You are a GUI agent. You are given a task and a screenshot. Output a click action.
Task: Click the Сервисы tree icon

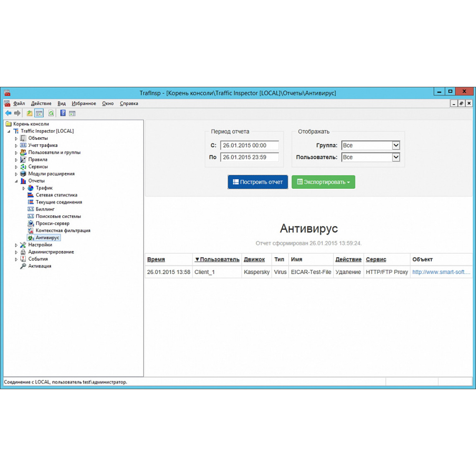pyautogui.click(x=23, y=167)
